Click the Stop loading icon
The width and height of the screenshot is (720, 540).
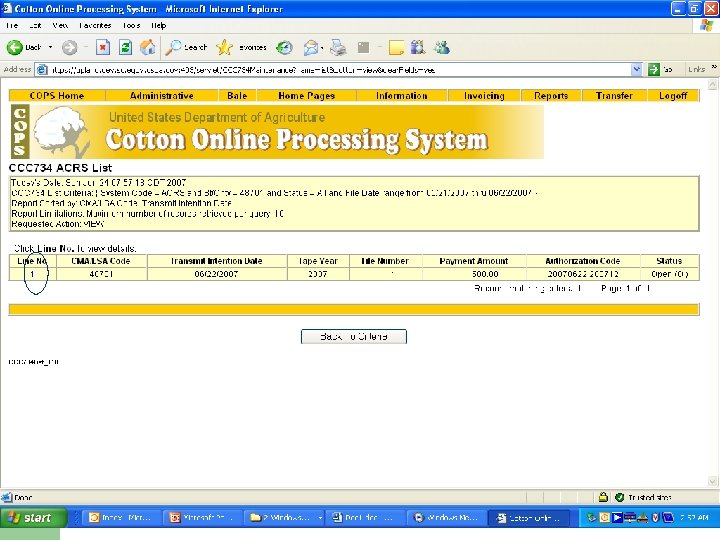tap(103, 47)
